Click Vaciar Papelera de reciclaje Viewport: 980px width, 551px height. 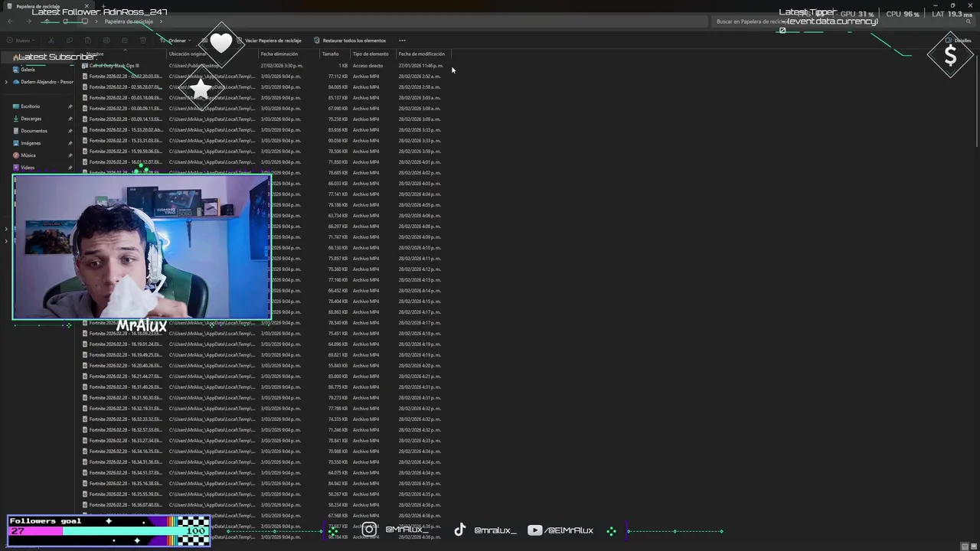[x=269, y=41]
